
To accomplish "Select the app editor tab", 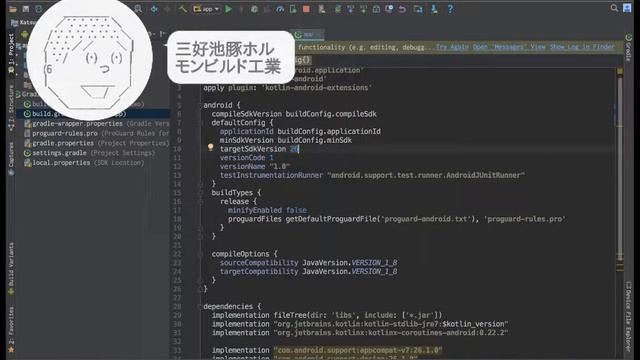I will [308, 35].
